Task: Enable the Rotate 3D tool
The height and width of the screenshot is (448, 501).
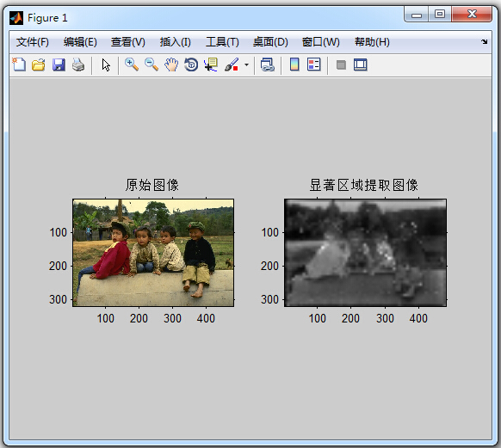Action: 191,64
